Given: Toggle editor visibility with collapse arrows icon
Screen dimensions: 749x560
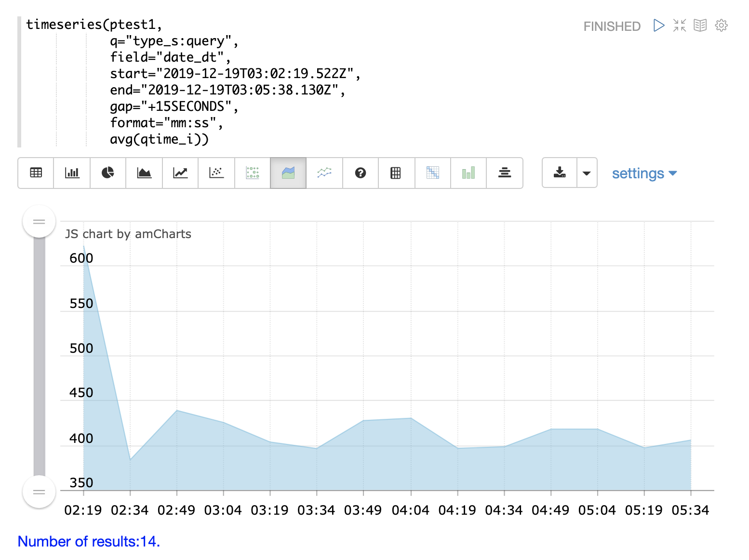Looking at the screenshot, I should coord(680,26).
